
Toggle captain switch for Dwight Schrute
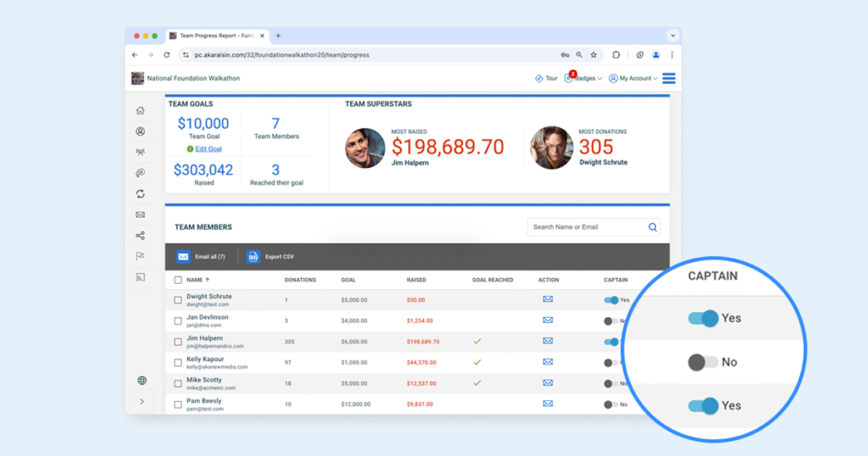tap(611, 300)
